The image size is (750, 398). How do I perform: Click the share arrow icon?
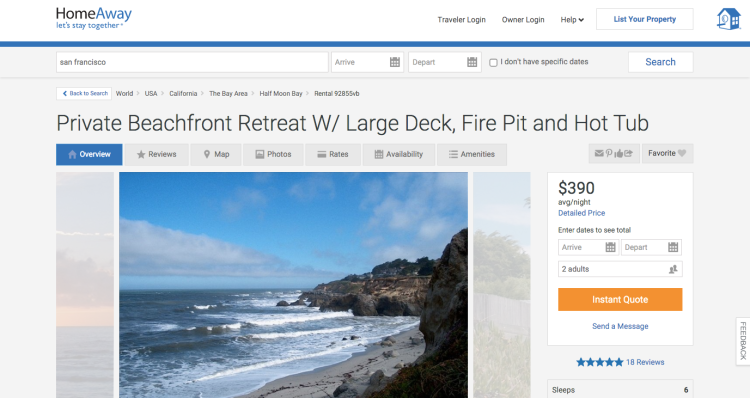[x=629, y=154]
